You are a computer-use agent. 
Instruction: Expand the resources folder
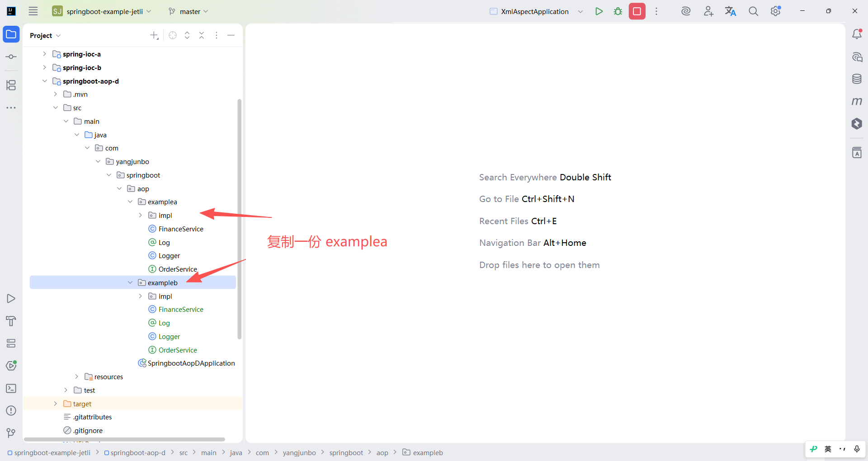click(76, 376)
